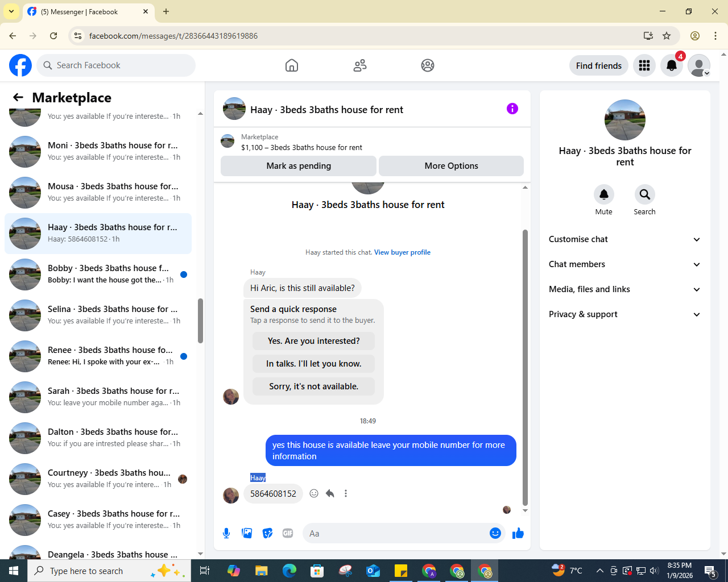The height and width of the screenshot is (582, 728).
Task: Focus the Aa message input field
Action: (396, 533)
